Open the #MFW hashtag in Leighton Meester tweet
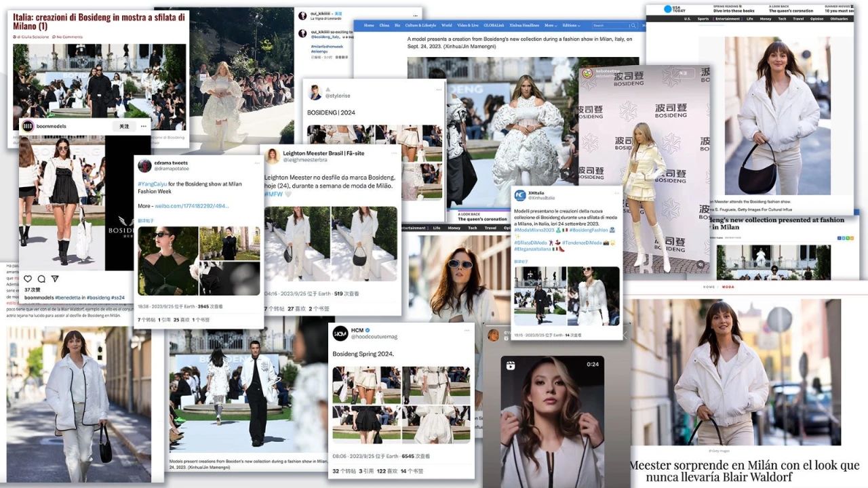Viewport: 868px width, 488px height. (273, 193)
